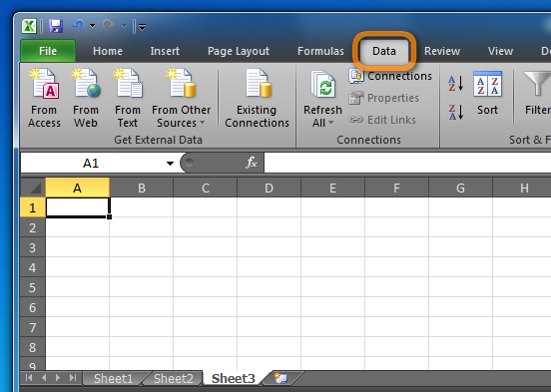551x392 pixels.
Task: Go to last sheet tab navigation arrow
Action: 73,378
